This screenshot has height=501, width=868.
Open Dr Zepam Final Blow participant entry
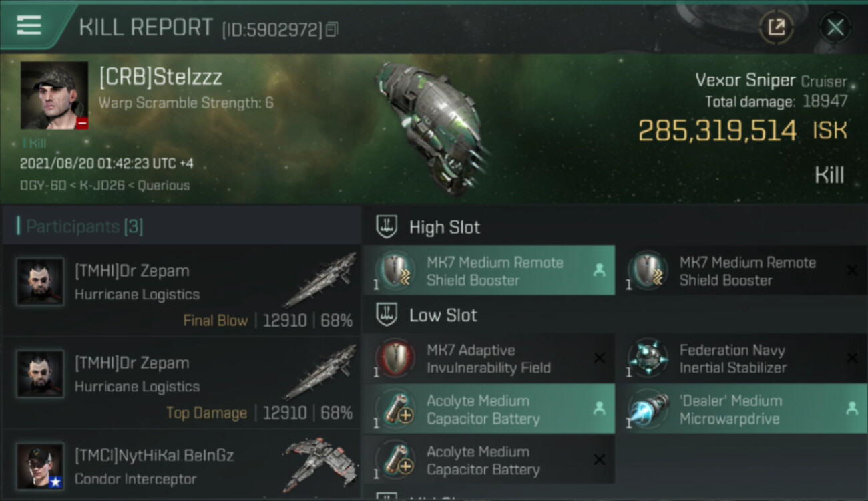(x=181, y=291)
